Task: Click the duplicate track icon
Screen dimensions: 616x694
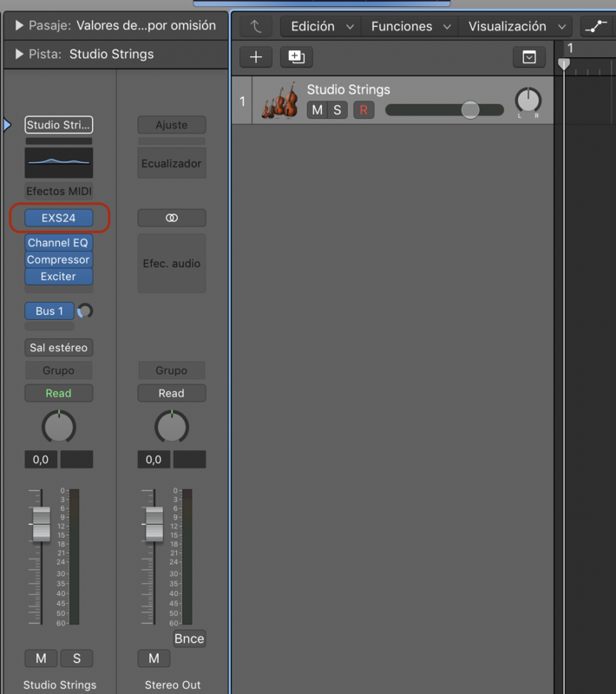Action: (297, 57)
